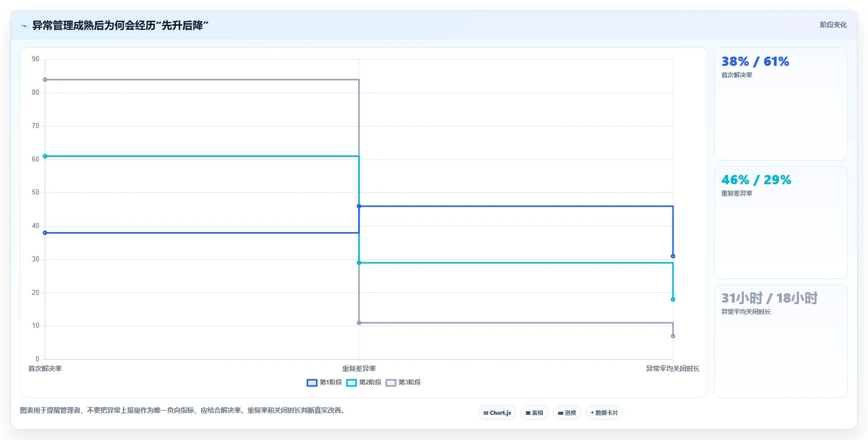The width and height of the screenshot is (868, 440).
Task: Click gray data point at 84 on 首次解决率
Action: click(45, 80)
